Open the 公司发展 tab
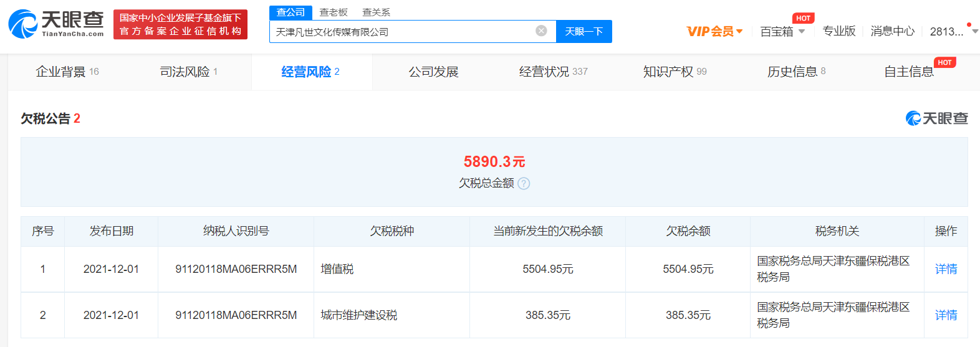980x347 pixels. (433, 72)
